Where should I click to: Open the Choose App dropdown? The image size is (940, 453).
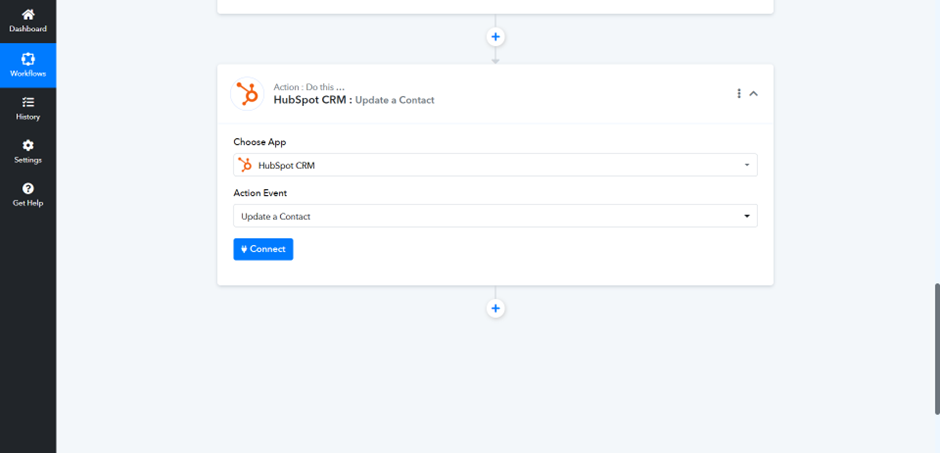pos(495,165)
